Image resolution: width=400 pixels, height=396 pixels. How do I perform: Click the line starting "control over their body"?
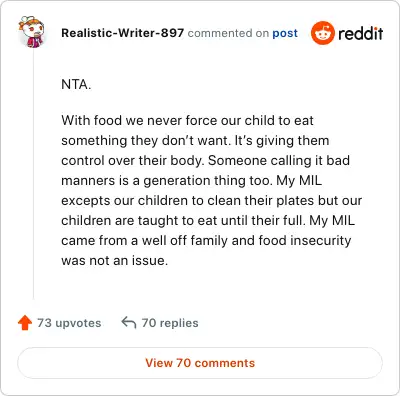point(205,161)
